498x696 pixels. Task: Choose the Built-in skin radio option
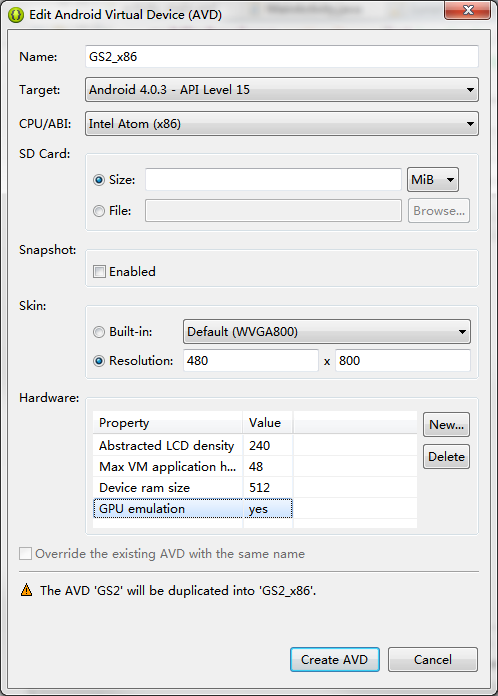pos(99,332)
